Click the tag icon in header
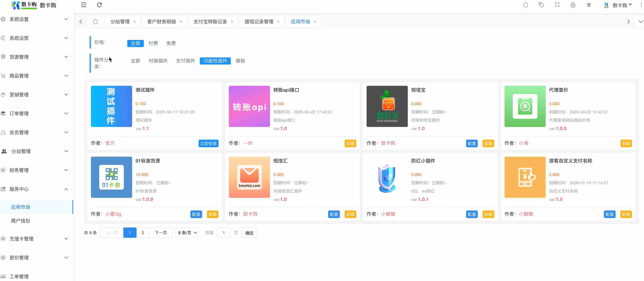This screenshot has width=644, height=281. (x=541, y=5)
